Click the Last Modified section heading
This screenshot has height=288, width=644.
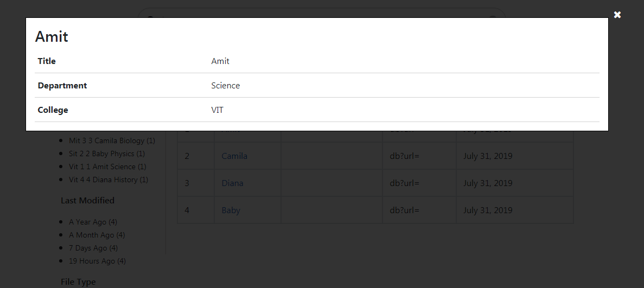(x=87, y=201)
